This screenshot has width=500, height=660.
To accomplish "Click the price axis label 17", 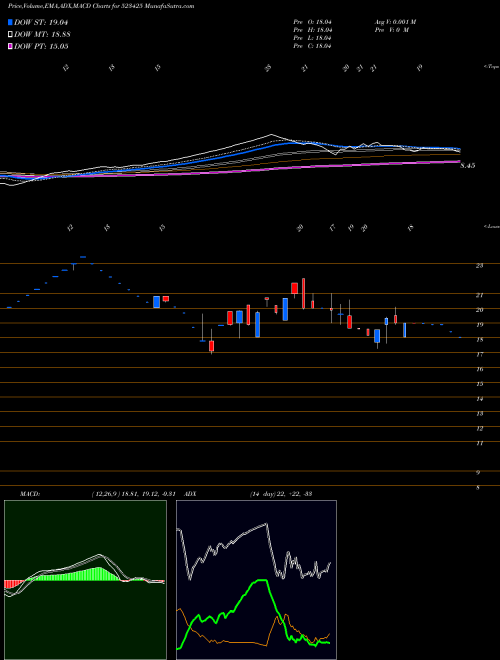I will 479,354.
